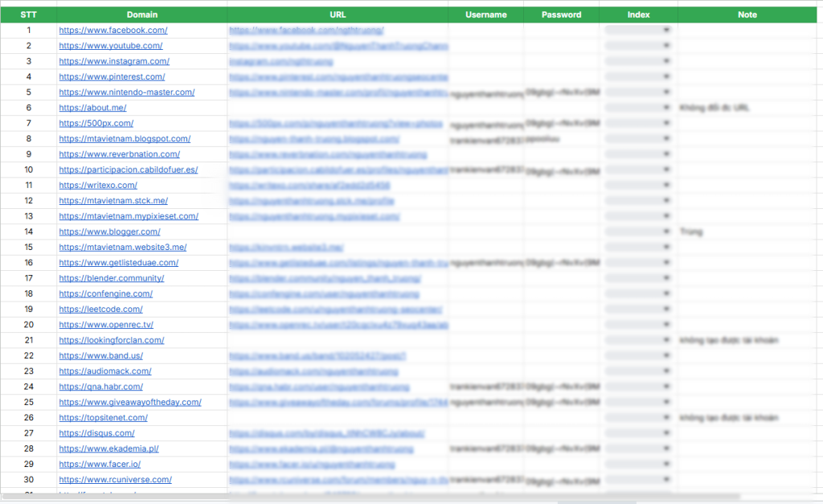This screenshot has width=823, height=504.
Task: Open the mtavietnam.blogspot.com link
Action: 125,138
